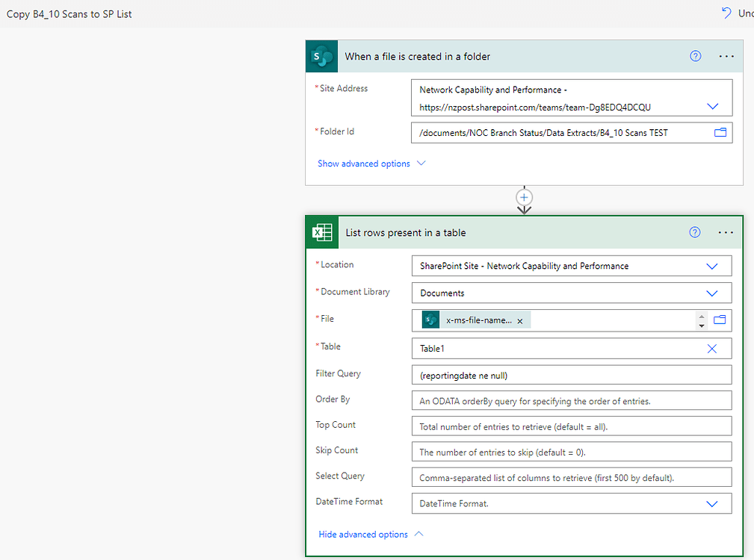This screenshot has width=754, height=560.
Task: Open help for List rows action
Action: [694, 232]
